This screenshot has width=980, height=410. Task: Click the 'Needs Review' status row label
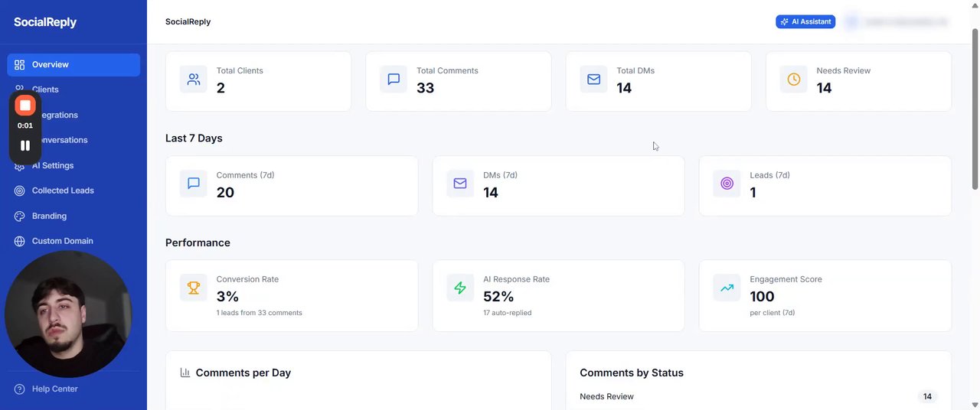click(x=606, y=396)
